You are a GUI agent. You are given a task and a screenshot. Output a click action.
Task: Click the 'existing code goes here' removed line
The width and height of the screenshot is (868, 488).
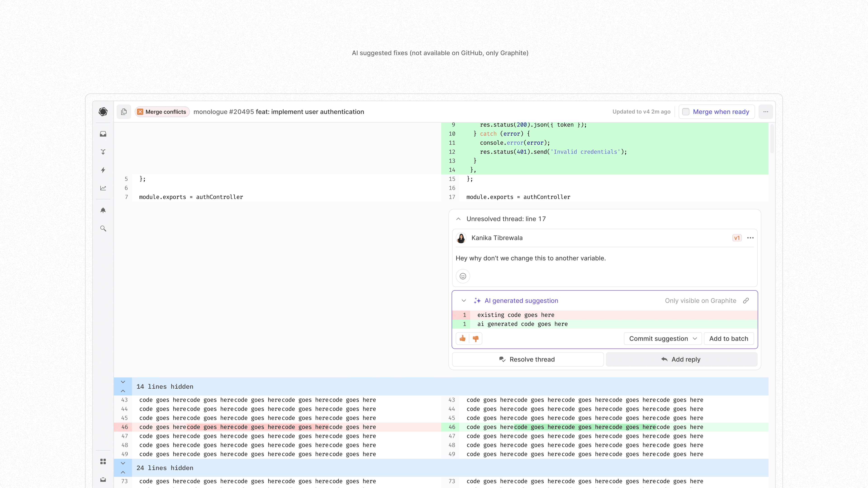point(605,315)
